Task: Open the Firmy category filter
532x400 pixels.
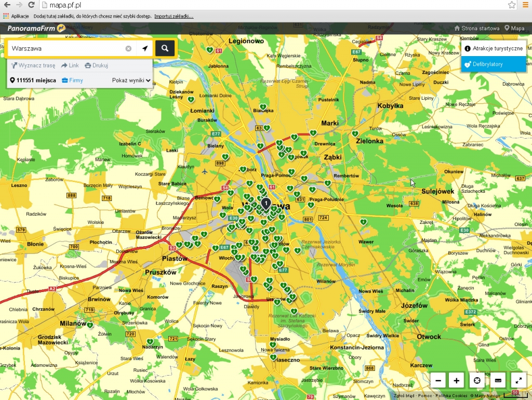Action: pos(72,81)
